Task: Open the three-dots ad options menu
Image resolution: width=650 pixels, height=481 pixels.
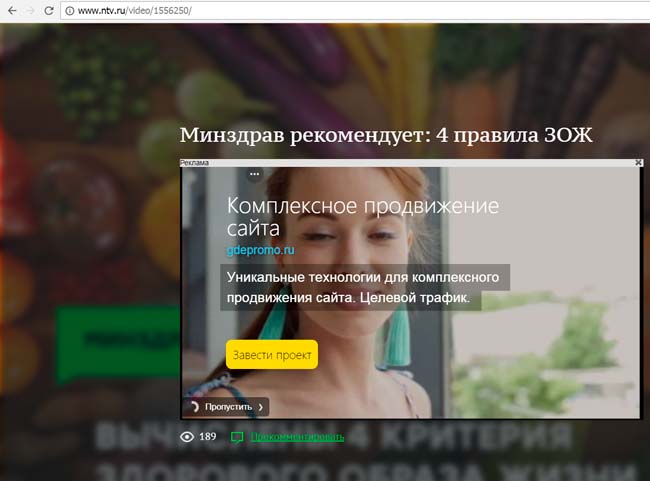Action: click(x=255, y=174)
